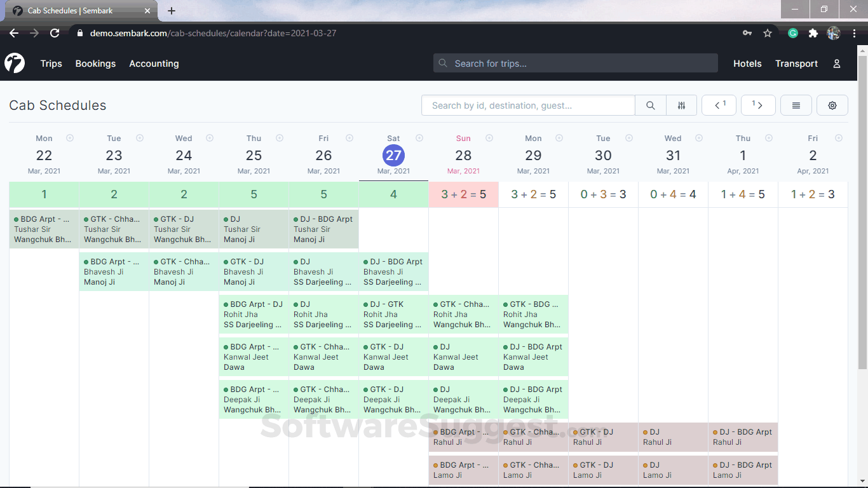The width and height of the screenshot is (868, 488).
Task: Toggle the bookmark star in the address bar
Action: (767, 32)
